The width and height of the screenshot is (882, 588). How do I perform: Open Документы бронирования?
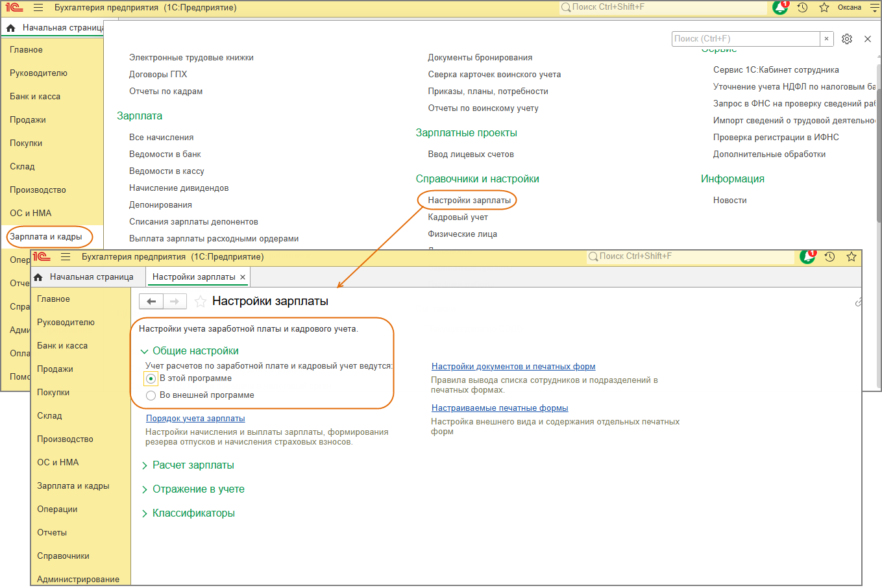click(x=480, y=58)
